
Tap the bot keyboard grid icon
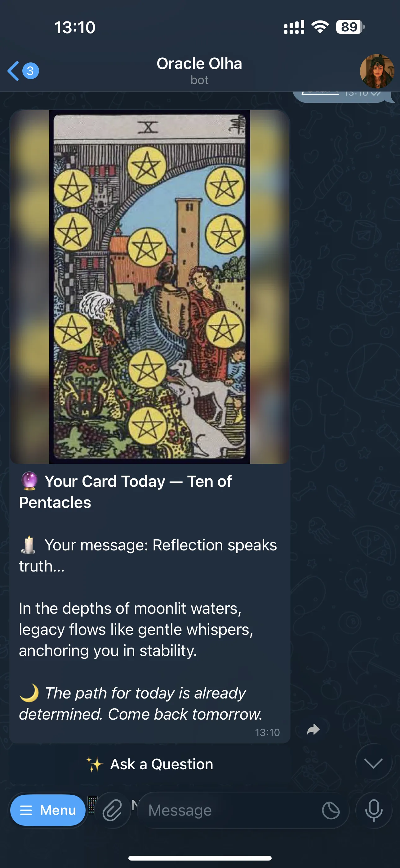point(92,805)
